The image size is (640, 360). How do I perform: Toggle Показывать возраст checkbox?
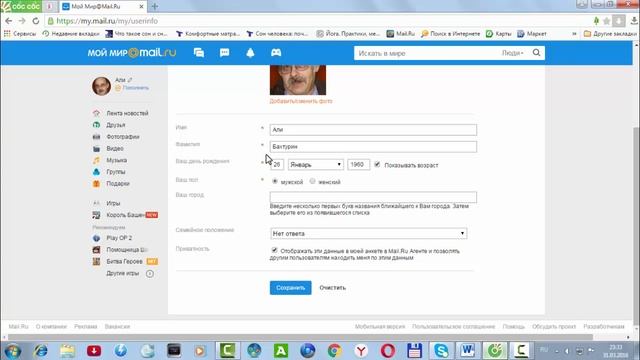coord(377,164)
